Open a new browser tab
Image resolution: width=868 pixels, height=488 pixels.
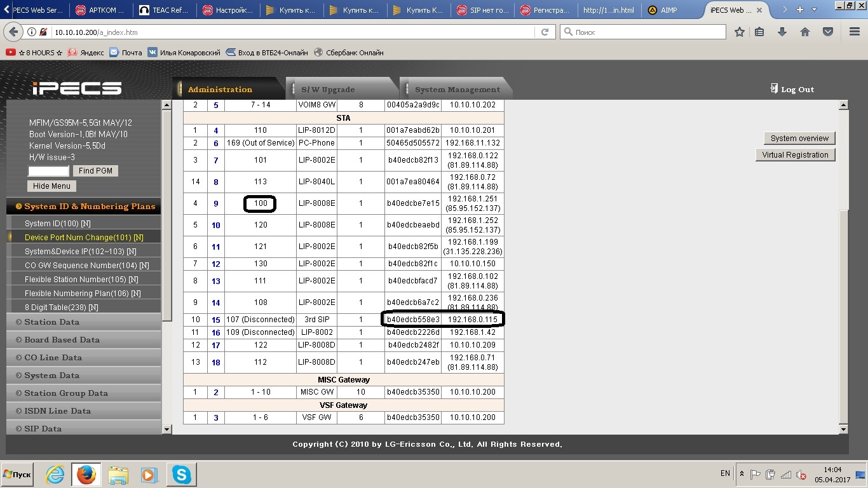pyautogui.click(x=800, y=10)
